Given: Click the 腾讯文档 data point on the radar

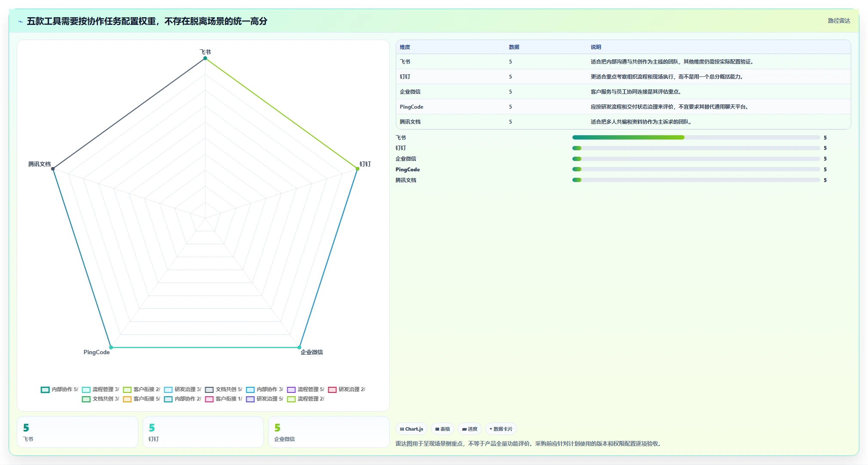Looking at the screenshot, I should (x=53, y=169).
